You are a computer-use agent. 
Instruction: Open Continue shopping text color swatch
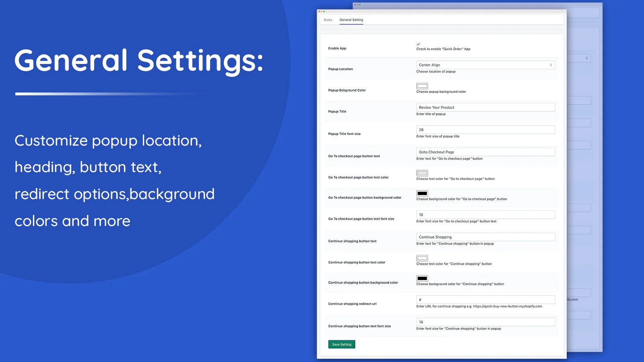[422, 258]
